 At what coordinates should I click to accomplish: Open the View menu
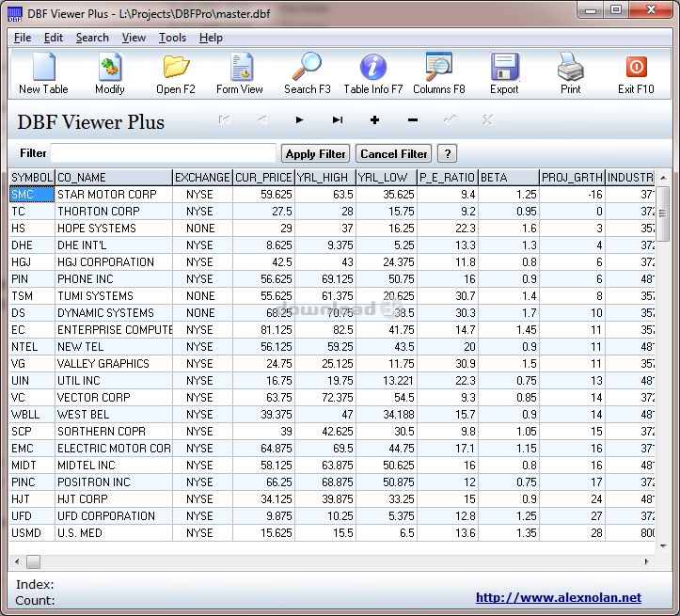tap(134, 38)
